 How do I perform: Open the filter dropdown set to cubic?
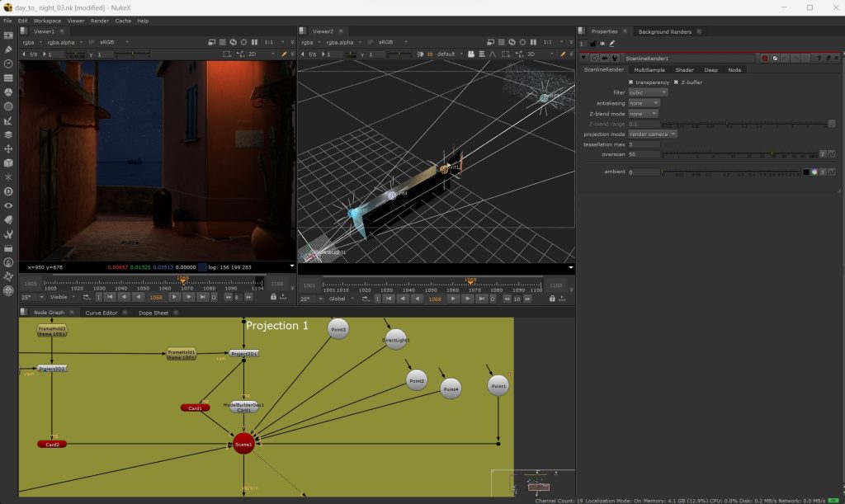(648, 92)
